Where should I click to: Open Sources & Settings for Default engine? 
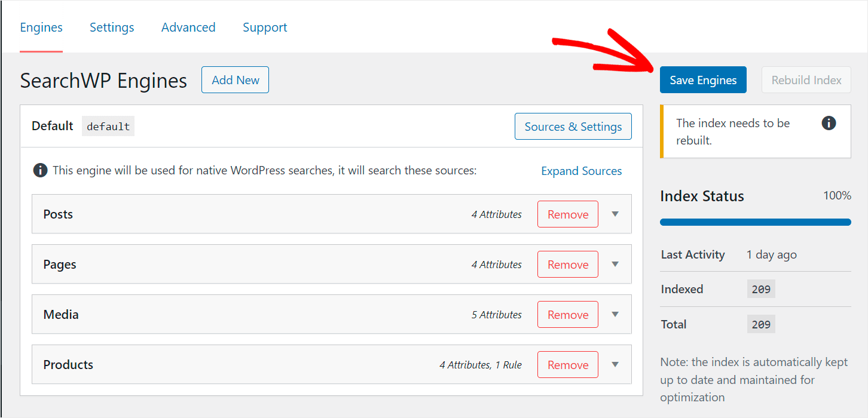pos(573,127)
